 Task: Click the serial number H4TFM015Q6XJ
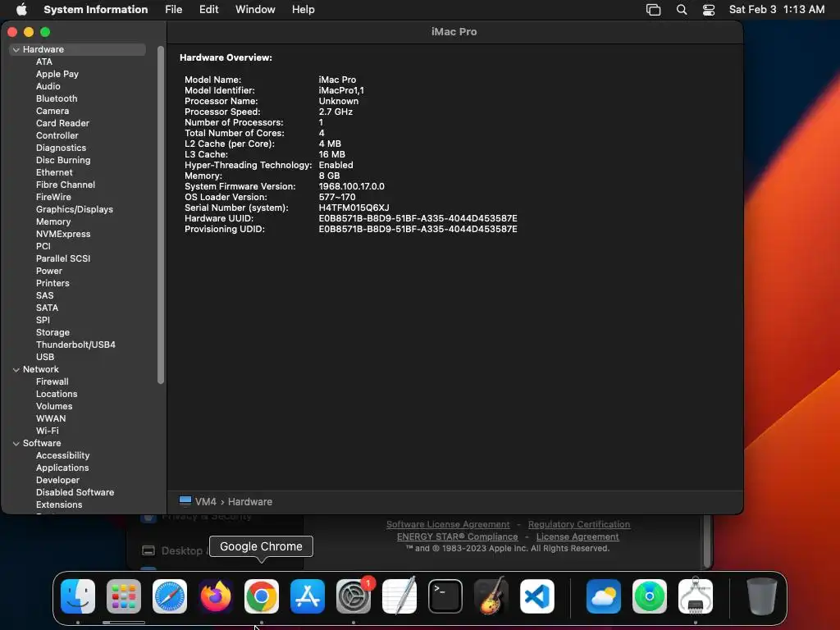click(x=354, y=208)
